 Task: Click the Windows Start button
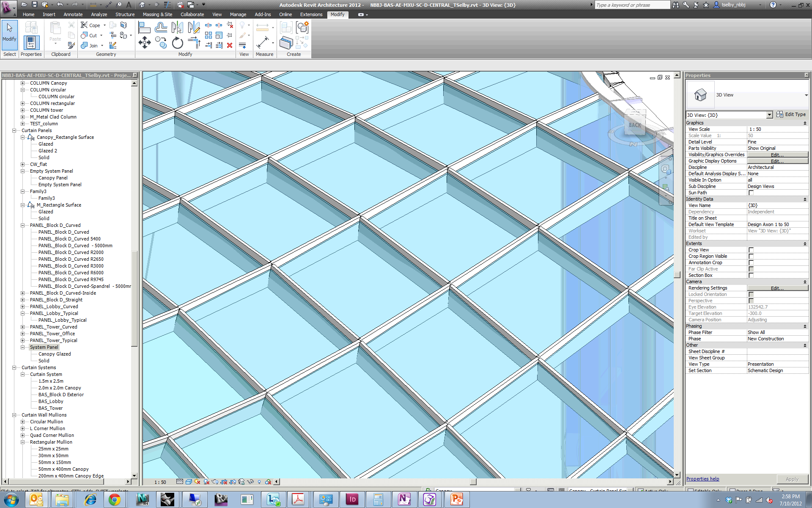tap(11, 500)
